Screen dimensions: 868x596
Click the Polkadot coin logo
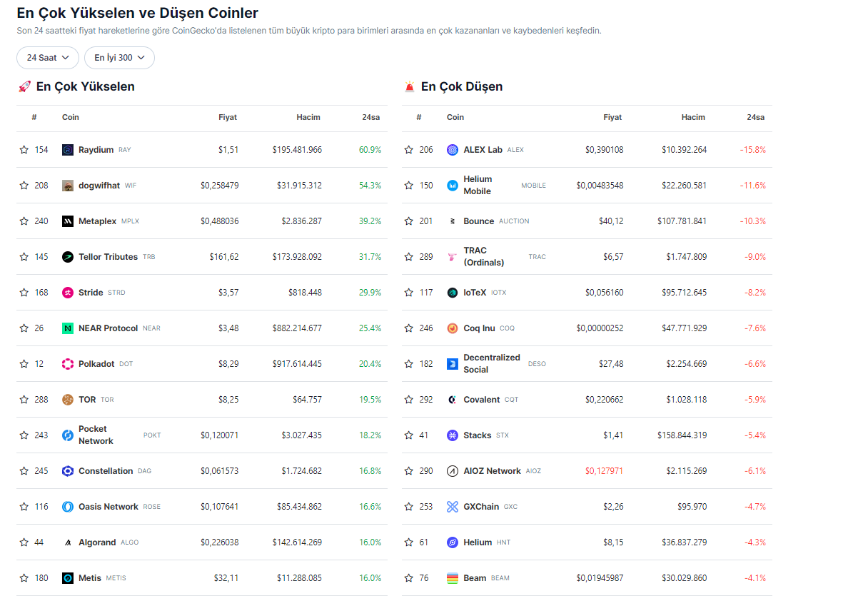(x=68, y=364)
